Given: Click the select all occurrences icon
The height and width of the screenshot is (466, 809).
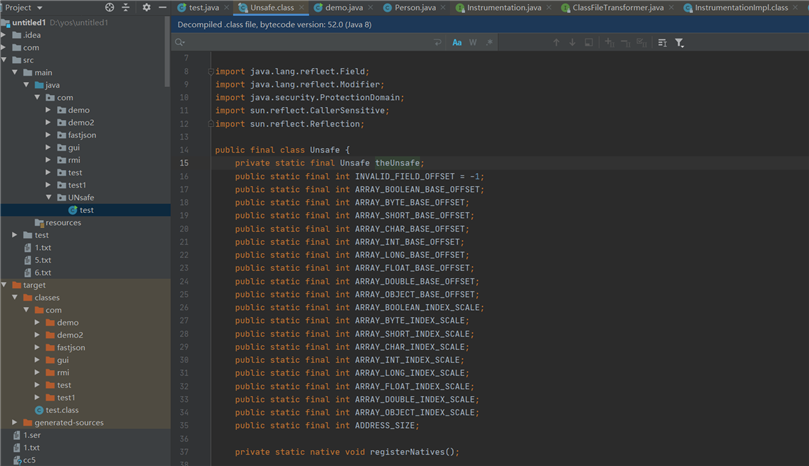Looking at the screenshot, I should click(589, 42).
